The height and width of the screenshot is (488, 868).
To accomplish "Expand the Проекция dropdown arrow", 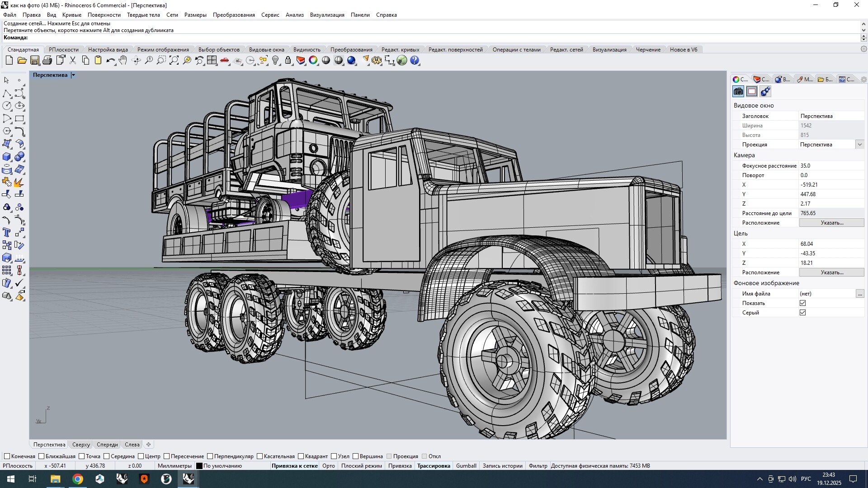I will tap(859, 145).
